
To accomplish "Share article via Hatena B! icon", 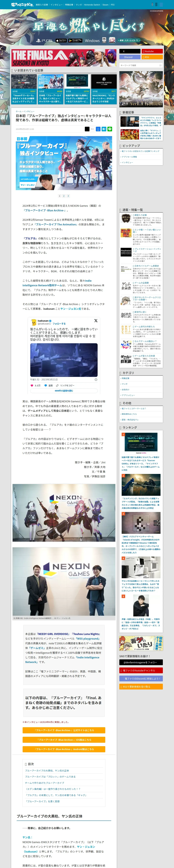I will coord(104,129).
